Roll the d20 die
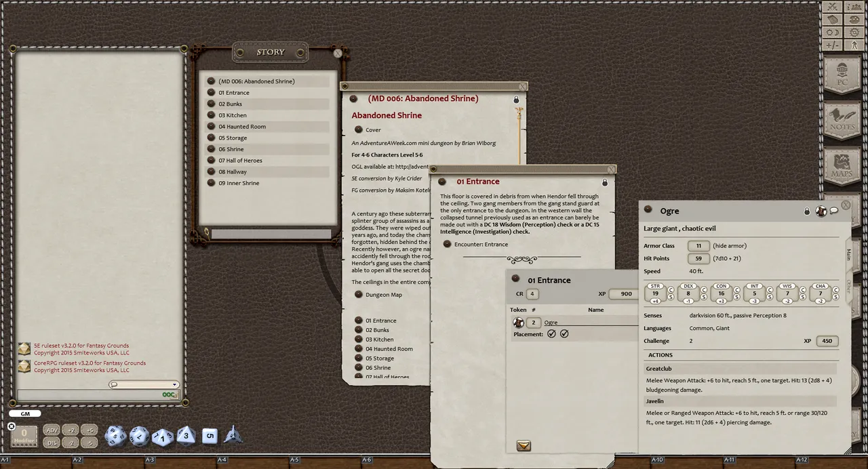This screenshot has height=469, width=868. coord(115,436)
